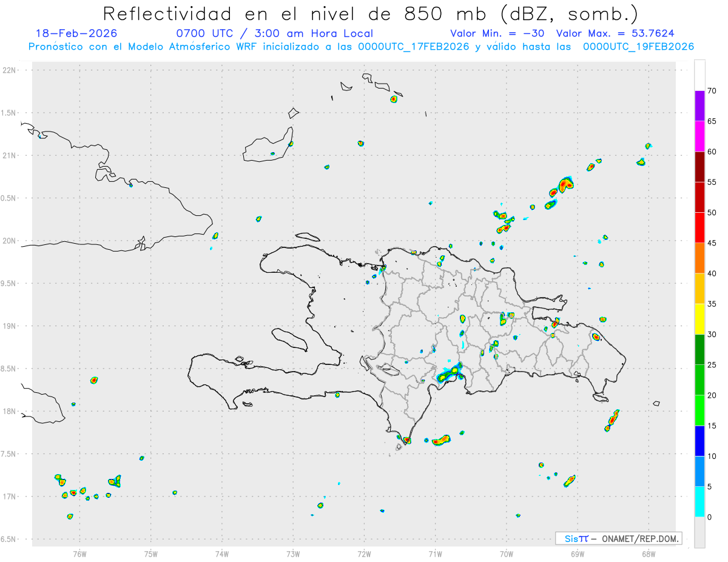The image size is (728, 562).
Task: Click the "18N" latitude axis label
Action: (x=10, y=411)
